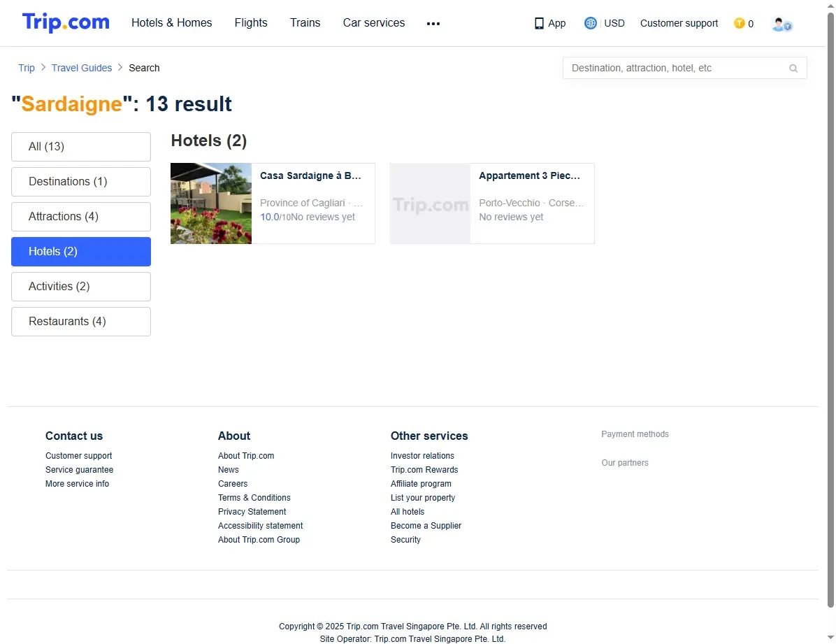Open the App download phone icon

(539, 24)
